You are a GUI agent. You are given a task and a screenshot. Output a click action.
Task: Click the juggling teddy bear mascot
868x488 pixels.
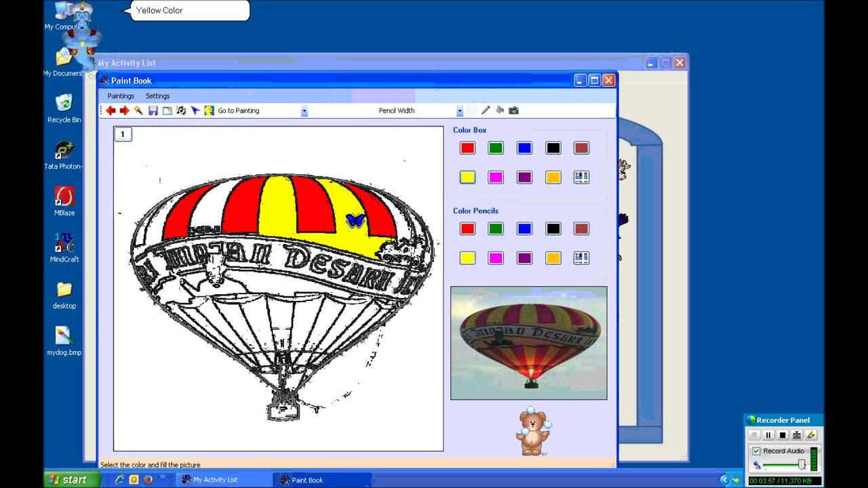point(534,431)
